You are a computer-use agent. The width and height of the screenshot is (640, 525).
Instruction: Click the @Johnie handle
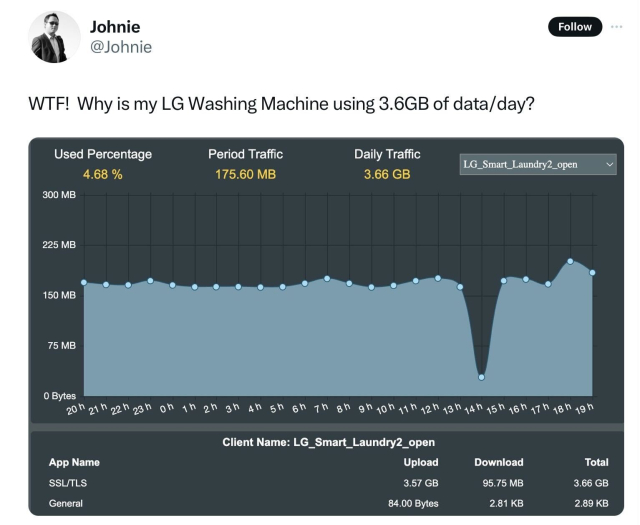(x=121, y=46)
